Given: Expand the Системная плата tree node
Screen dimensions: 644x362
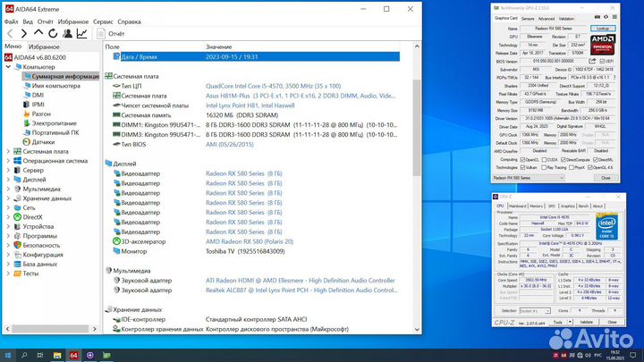Looking at the screenshot, I should [8, 151].
